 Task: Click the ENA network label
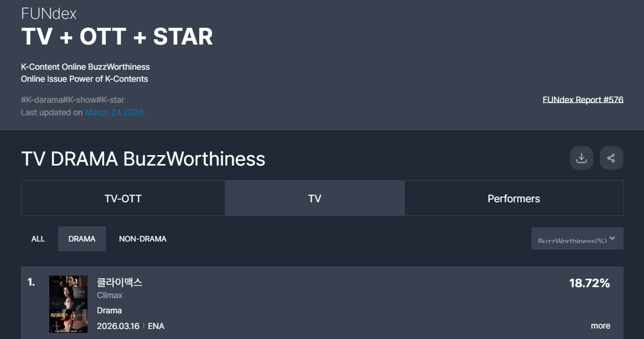156,326
